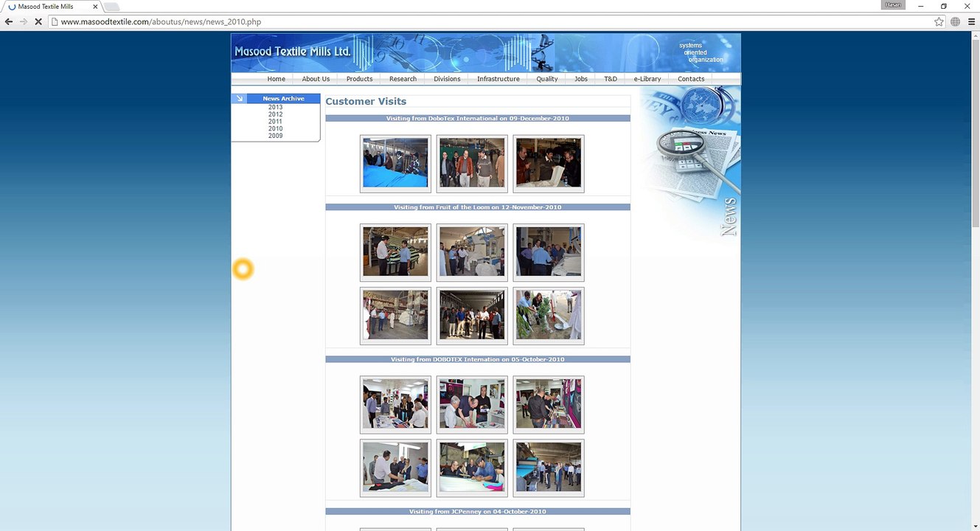Click vertical scrollbar down arrow
Image resolution: width=980 pixels, height=531 pixels.
click(975, 526)
